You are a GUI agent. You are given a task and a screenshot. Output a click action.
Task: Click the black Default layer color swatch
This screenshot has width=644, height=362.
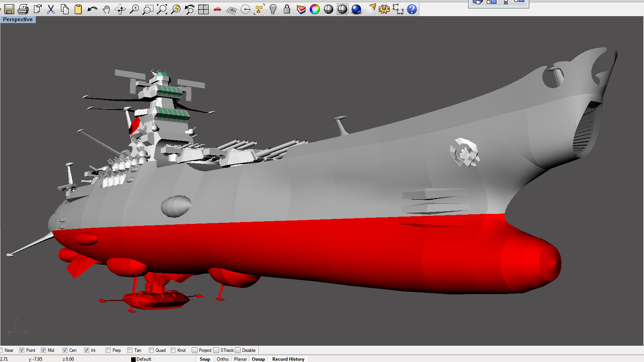pos(133,359)
